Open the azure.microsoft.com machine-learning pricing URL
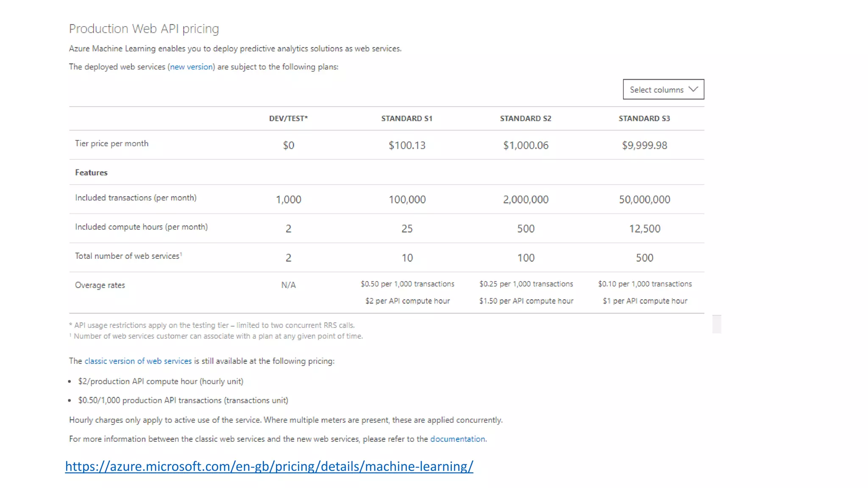The image size is (868, 488). (269, 466)
